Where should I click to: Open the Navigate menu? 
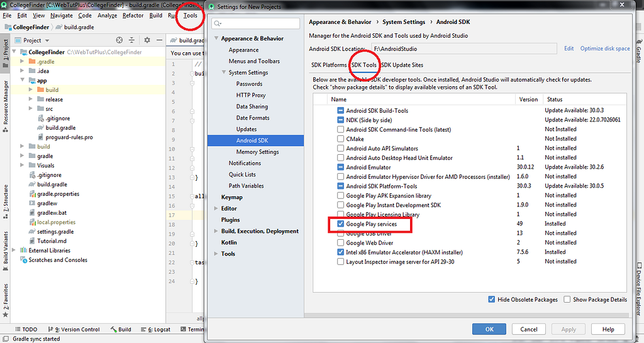62,16
